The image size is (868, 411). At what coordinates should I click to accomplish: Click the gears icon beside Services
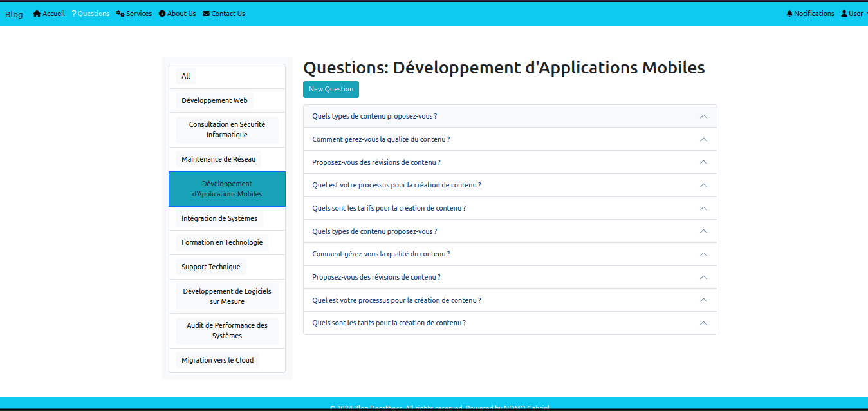[x=120, y=14]
